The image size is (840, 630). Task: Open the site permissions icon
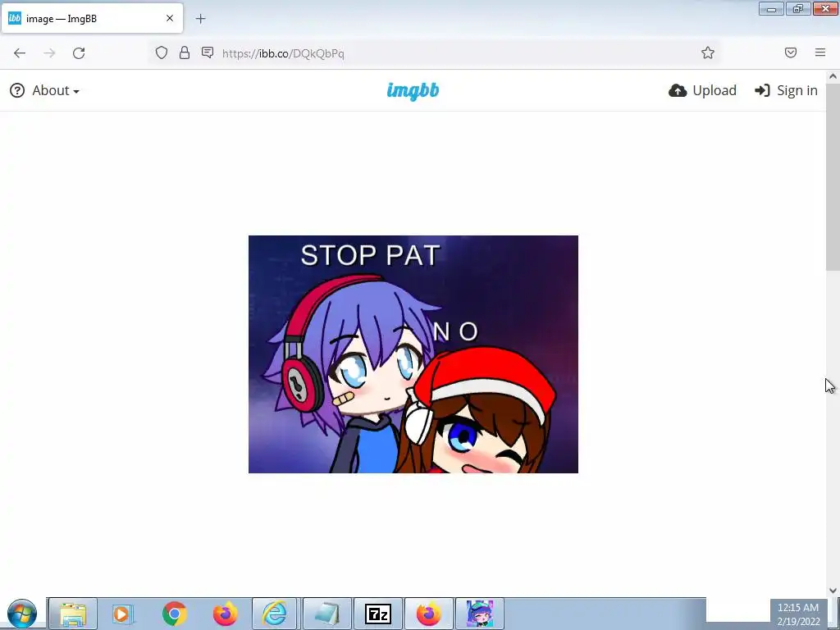pyautogui.click(x=208, y=52)
